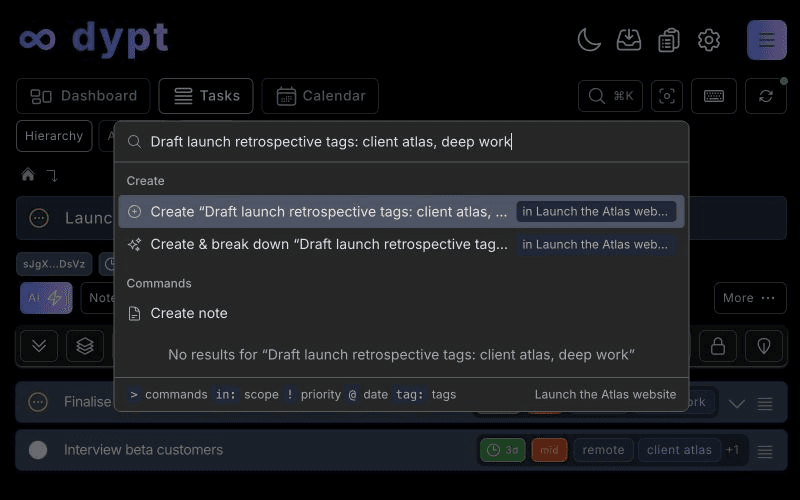Click the "> commands" hint
800x500 pixels.
168,394
